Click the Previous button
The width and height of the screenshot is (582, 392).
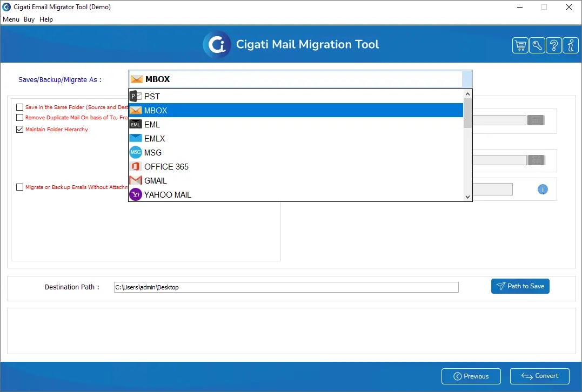tap(471, 376)
